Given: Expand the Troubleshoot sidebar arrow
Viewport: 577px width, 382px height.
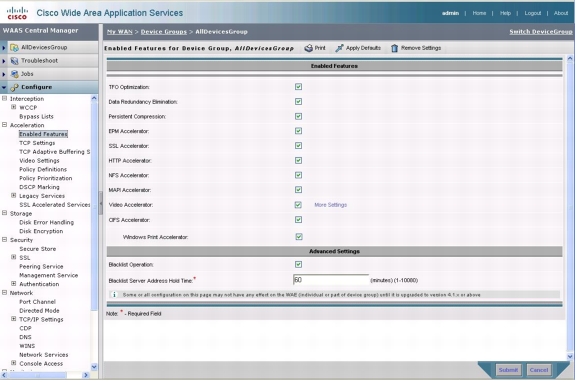Looking at the screenshot, I should pyautogui.click(x=4, y=61).
